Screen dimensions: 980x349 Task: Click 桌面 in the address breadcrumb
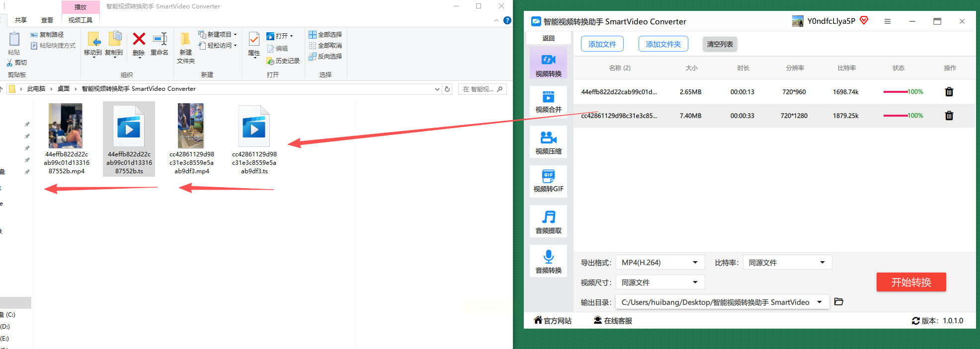click(64, 89)
